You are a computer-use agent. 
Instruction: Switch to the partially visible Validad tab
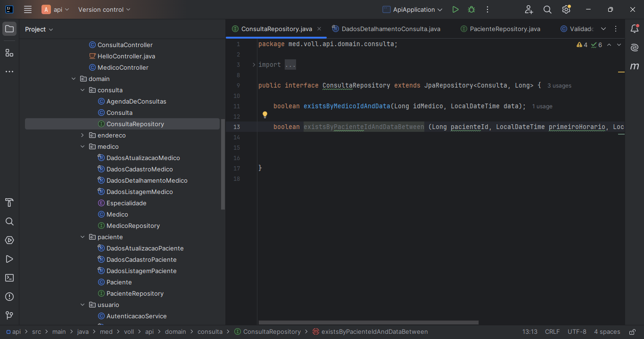(x=577, y=29)
